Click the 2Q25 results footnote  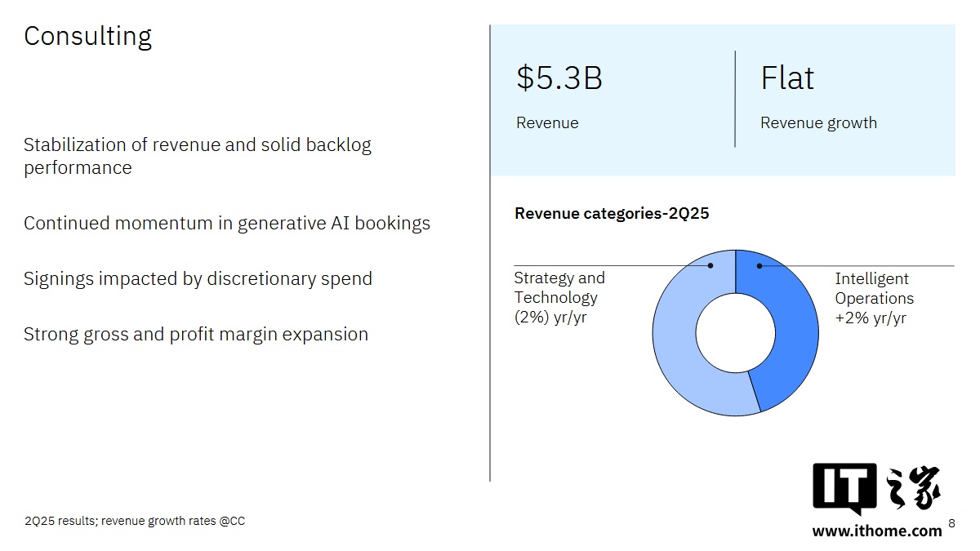point(134,521)
